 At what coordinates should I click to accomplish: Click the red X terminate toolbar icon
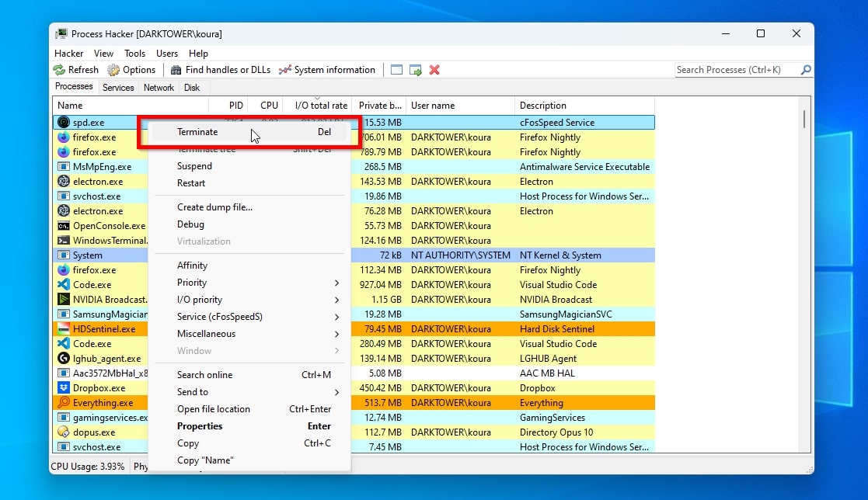[x=434, y=70]
